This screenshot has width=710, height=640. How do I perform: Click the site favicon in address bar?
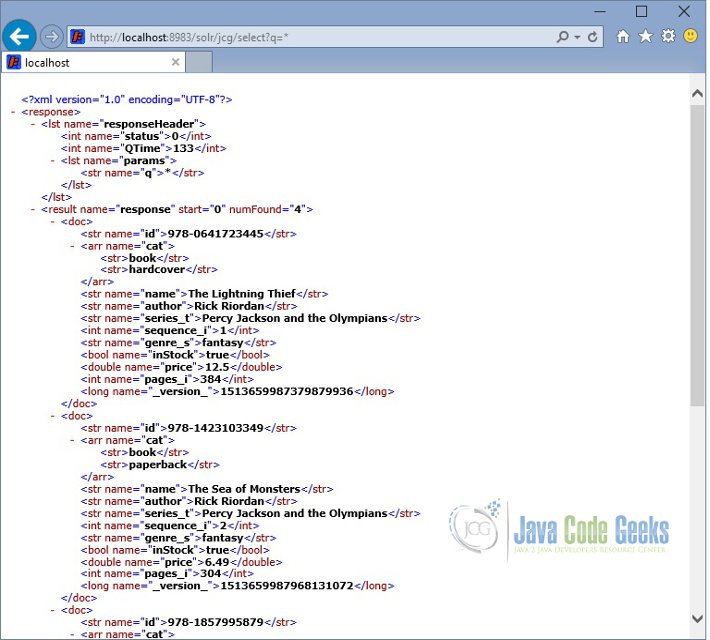(x=78, y=37)
